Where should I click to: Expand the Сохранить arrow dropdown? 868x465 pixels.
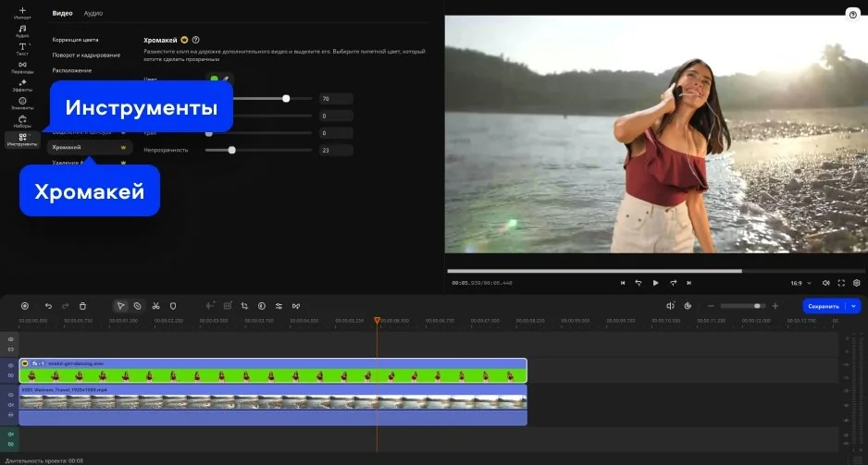tap(853, 306)
